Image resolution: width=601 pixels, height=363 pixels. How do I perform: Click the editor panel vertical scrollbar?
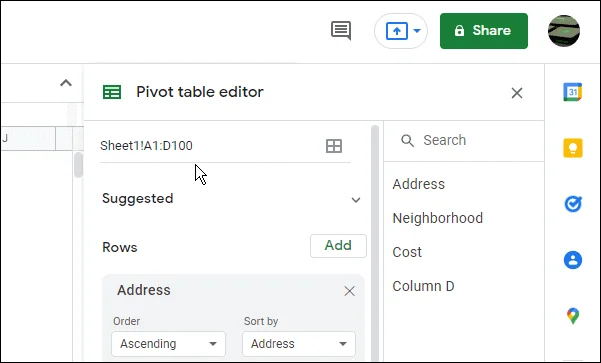(x=375, y=243)
